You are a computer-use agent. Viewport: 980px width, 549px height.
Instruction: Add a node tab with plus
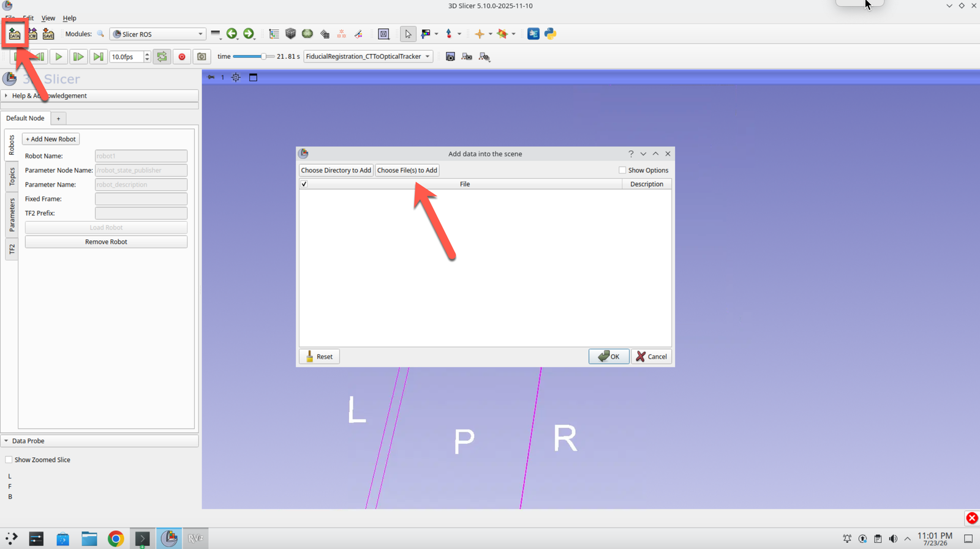[58, 119]
